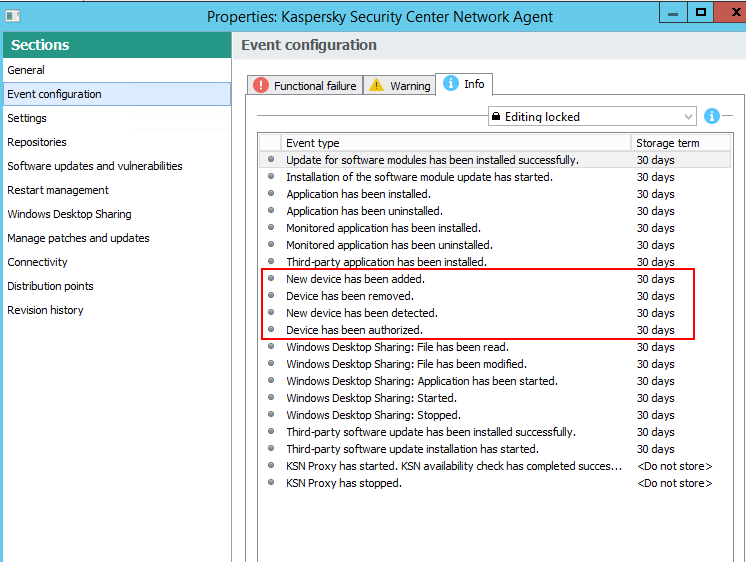
Task: Select 'Windows Desktop Sharing: File has been modified.' event
Action: [495, 364]
